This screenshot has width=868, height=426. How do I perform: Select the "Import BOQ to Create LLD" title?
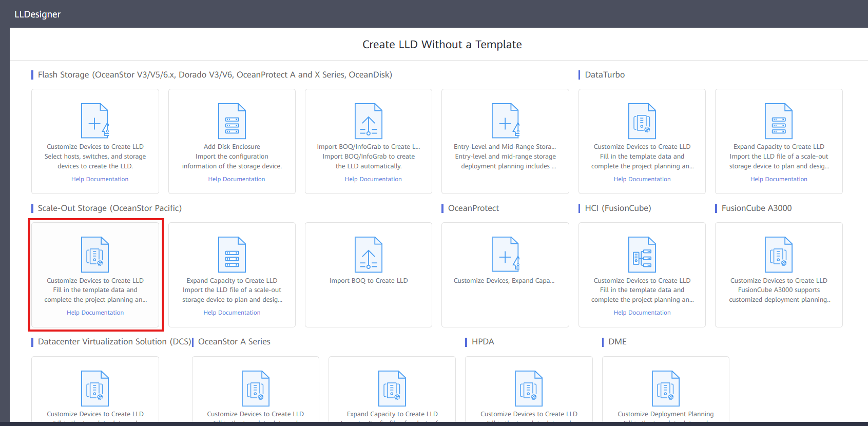(x=369, y=281)
